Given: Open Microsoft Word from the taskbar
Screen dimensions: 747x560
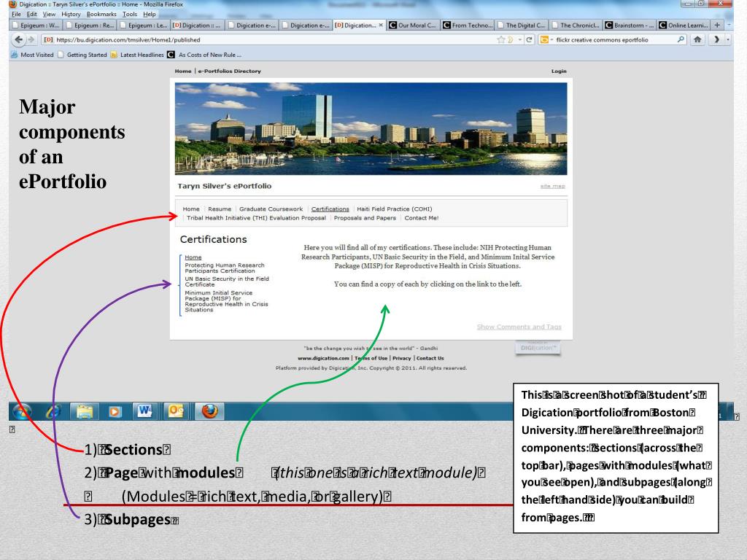Looking at the screenshot, I should click(145, 411).
